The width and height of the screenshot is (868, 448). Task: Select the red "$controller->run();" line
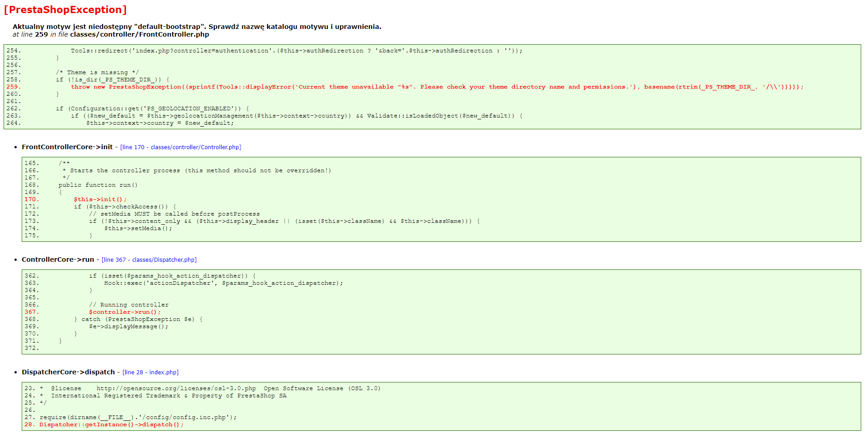pos(125,312)
